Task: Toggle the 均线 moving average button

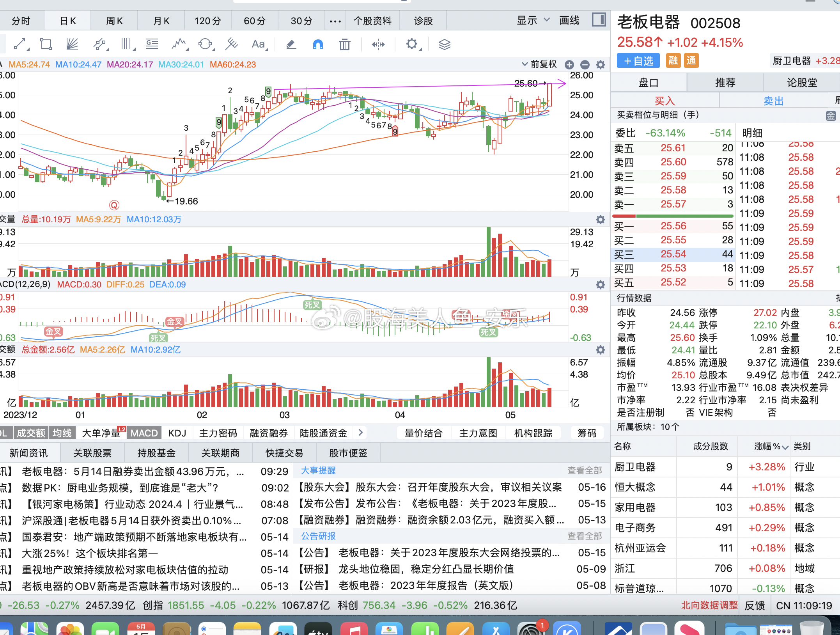Action: [62, 433]
